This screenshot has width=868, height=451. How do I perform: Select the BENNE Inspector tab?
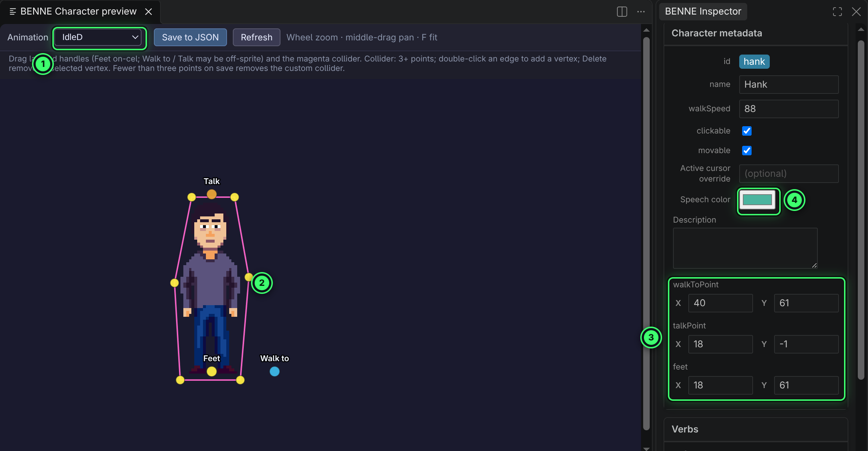[x=703, y=12]
